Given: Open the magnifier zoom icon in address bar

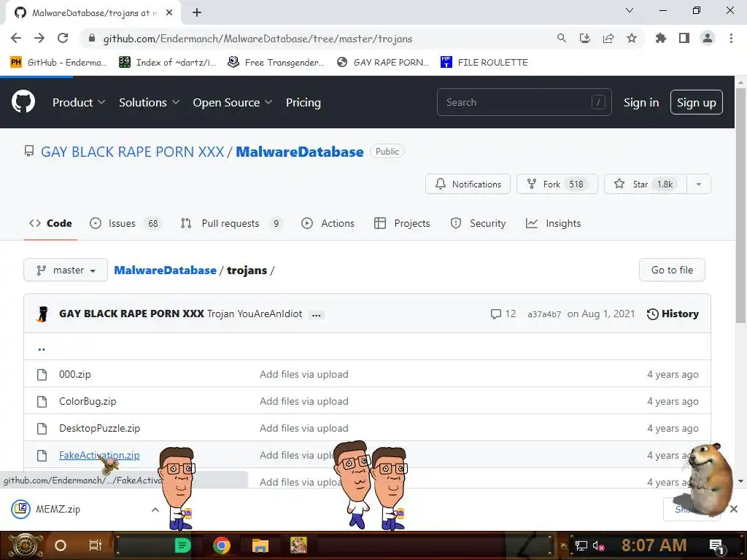Looking at the screenshot, I should 561,38.
